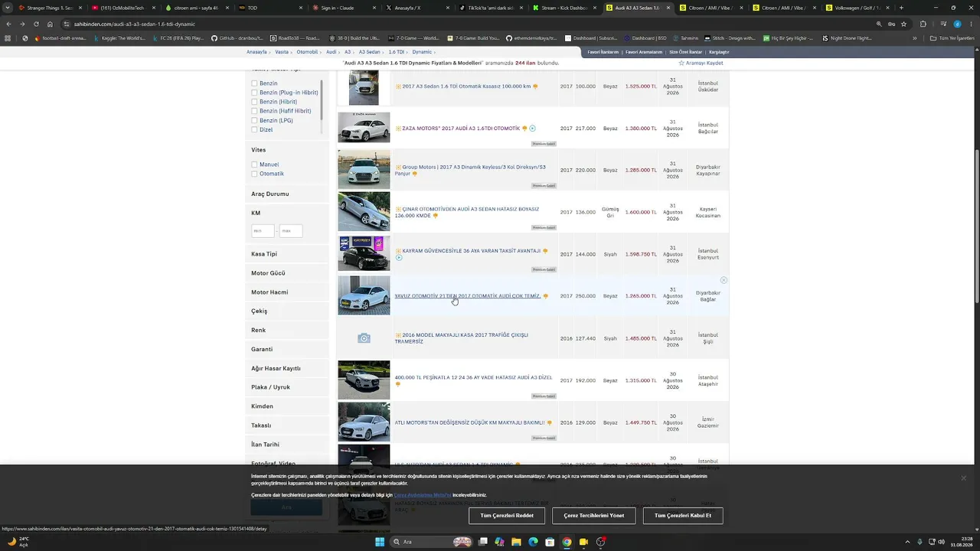Open the Chrome three-dot menu
Screen dimensions: 980x551
(971, 24)
